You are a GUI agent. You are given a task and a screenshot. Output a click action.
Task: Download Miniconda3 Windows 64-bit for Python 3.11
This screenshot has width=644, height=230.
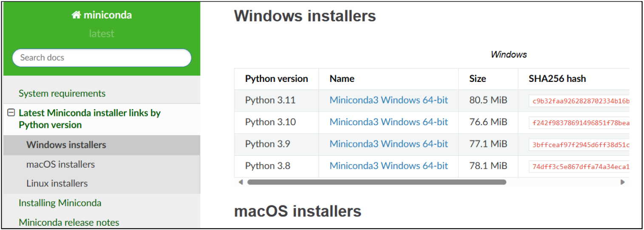click(389, 100)
